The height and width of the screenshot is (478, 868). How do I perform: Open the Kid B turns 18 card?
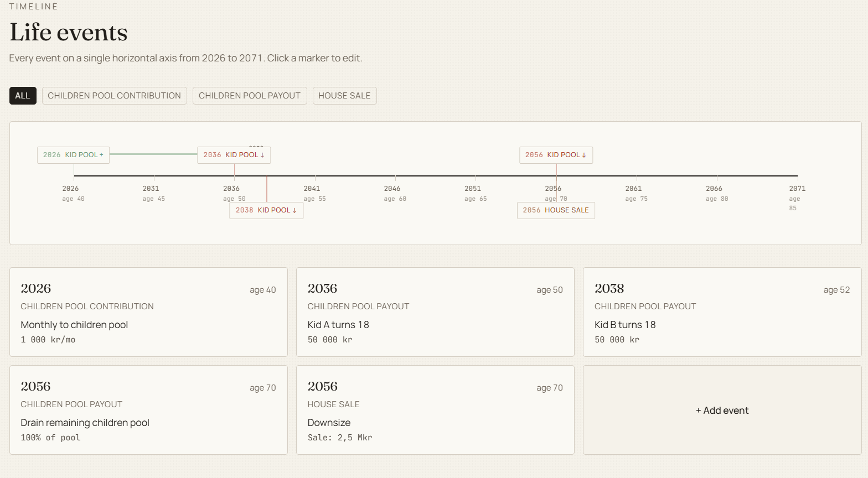[722, 312]
